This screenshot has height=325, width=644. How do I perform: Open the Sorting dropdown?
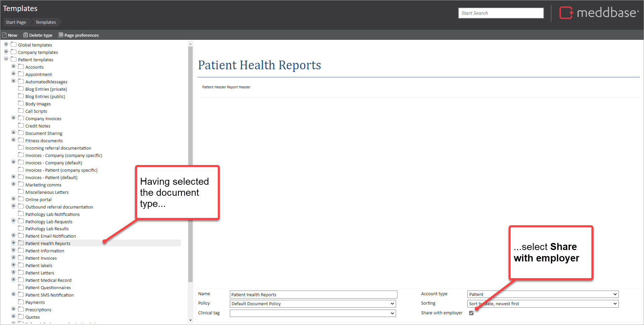(542, 304)
